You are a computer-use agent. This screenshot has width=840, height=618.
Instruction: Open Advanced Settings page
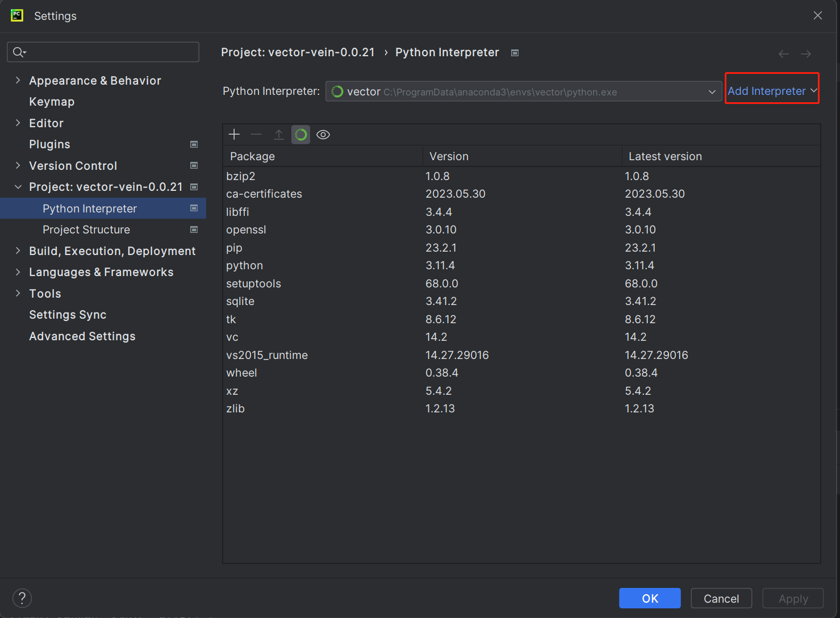pos(82,336)
